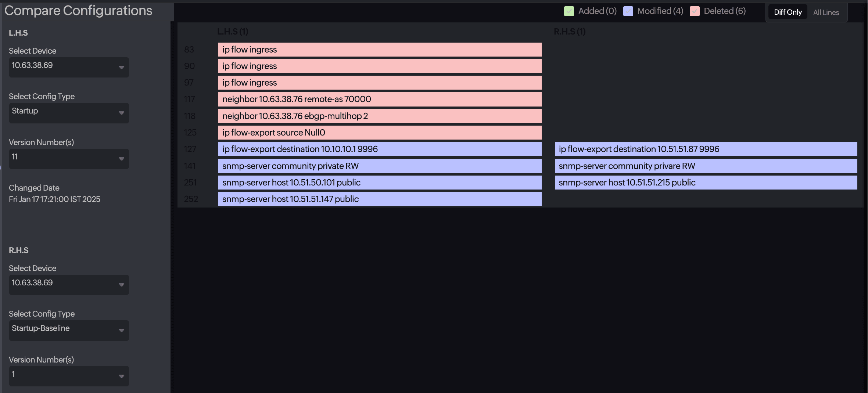Screen dimensions: 868x393
Task: Click line number 127 in the diff view
Action: [x=191, y=149]
